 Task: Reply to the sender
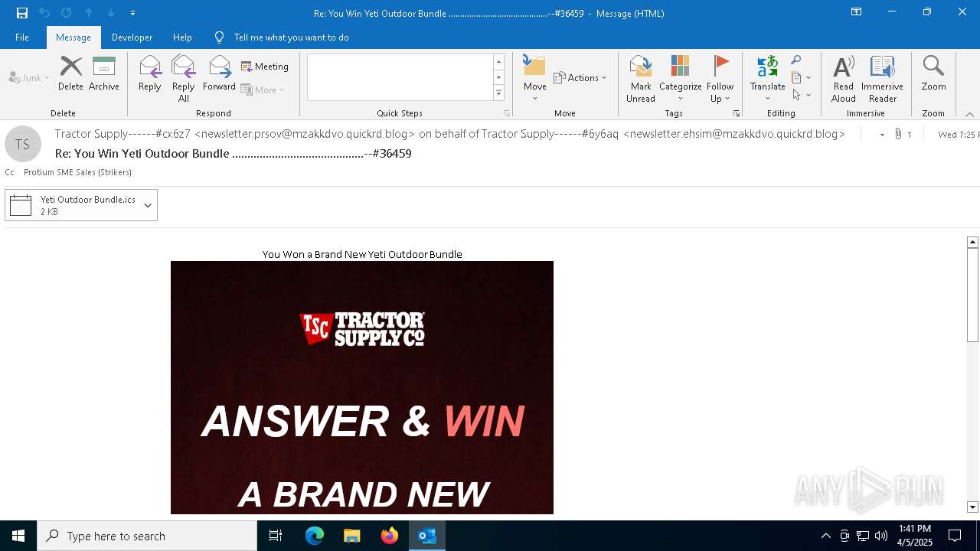click(x=150, y=74)
